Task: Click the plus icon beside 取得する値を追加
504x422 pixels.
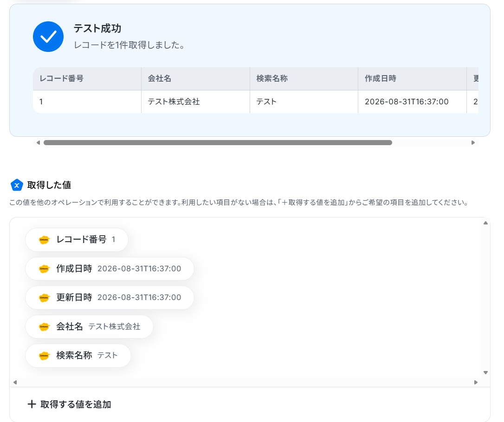Action: click(32, 404)
